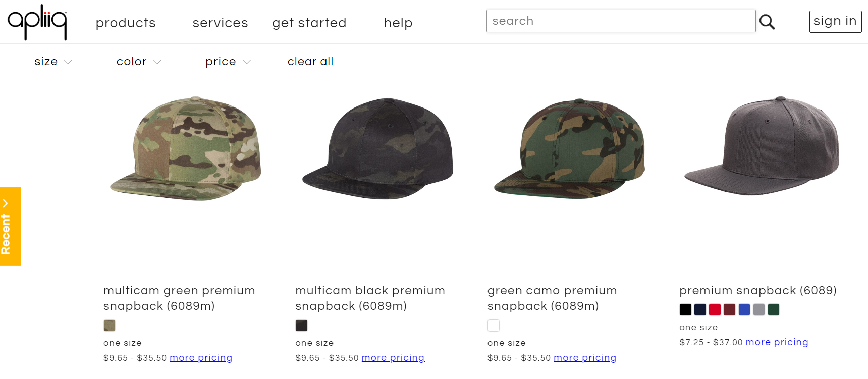Screen dimensions: 868x379
Task: Click the search magnifying glass icon
Action: [x=768, y=21]
